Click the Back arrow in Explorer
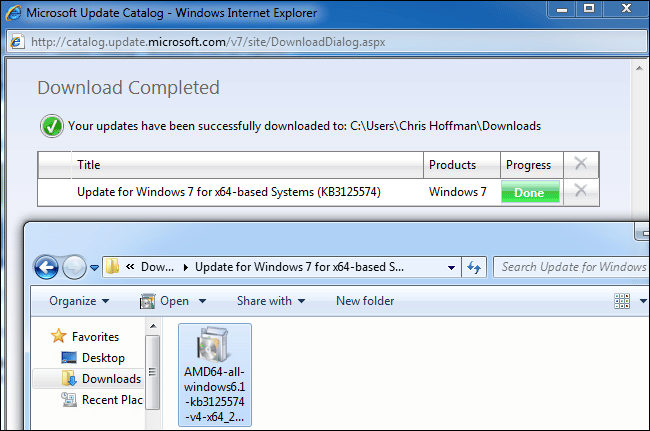Screen dimensions: 650x431 pos(46,267)
